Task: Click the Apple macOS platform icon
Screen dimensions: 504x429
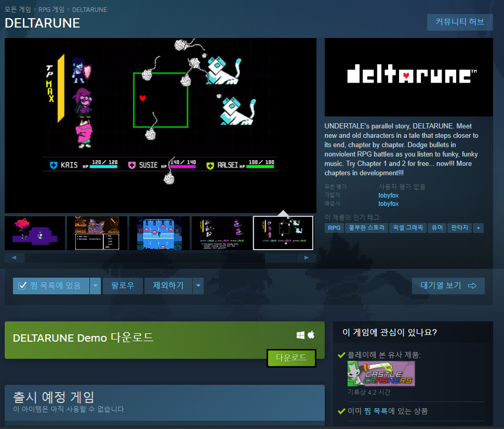Action: coord(311,335)
